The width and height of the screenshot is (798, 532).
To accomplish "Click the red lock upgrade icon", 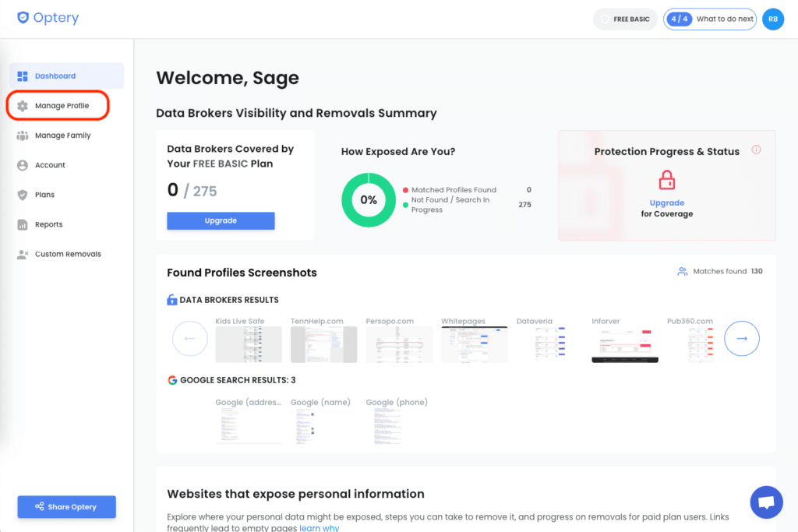I will (667, 180).
